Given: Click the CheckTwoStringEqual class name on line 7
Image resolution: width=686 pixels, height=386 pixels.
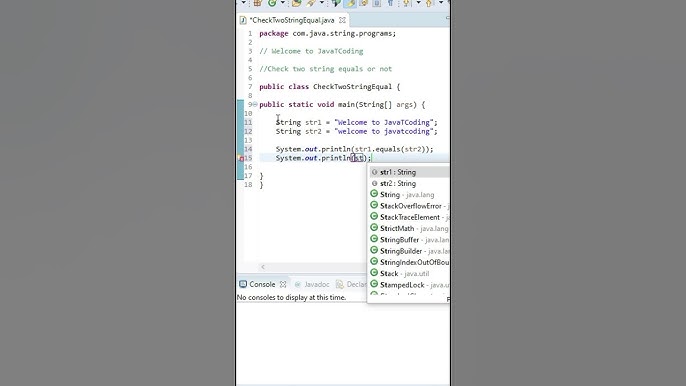Looking at the screenshot, I should click(x=353, y=87).
